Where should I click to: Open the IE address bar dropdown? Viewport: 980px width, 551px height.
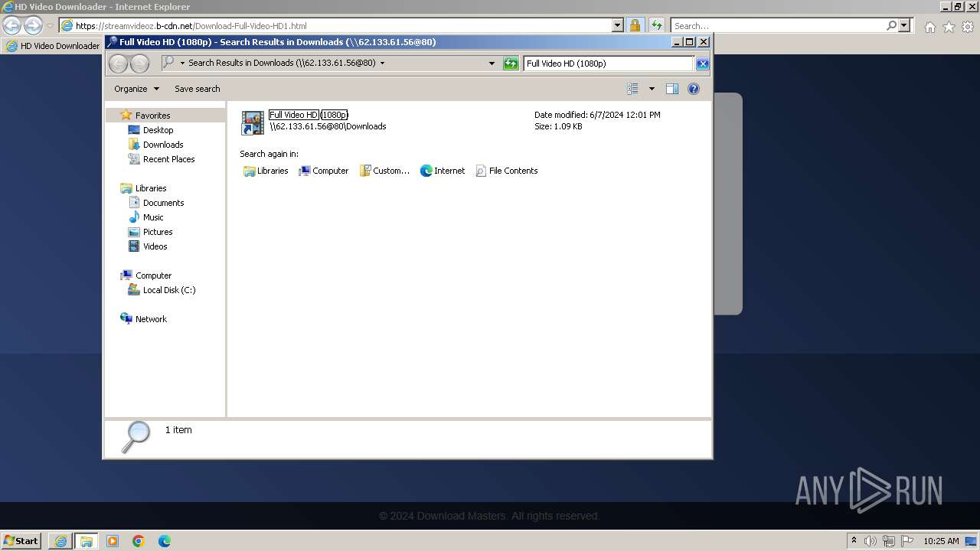(618, 26)
